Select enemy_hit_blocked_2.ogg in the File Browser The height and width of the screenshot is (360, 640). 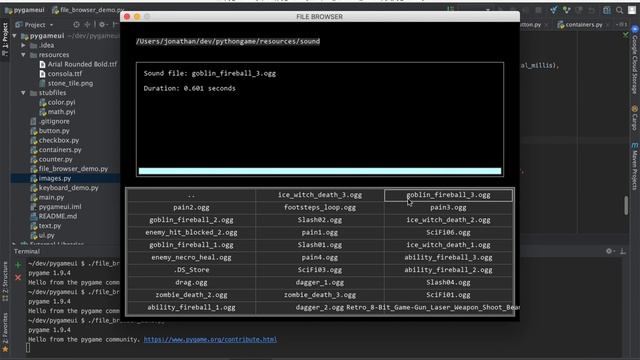[191, 232]
